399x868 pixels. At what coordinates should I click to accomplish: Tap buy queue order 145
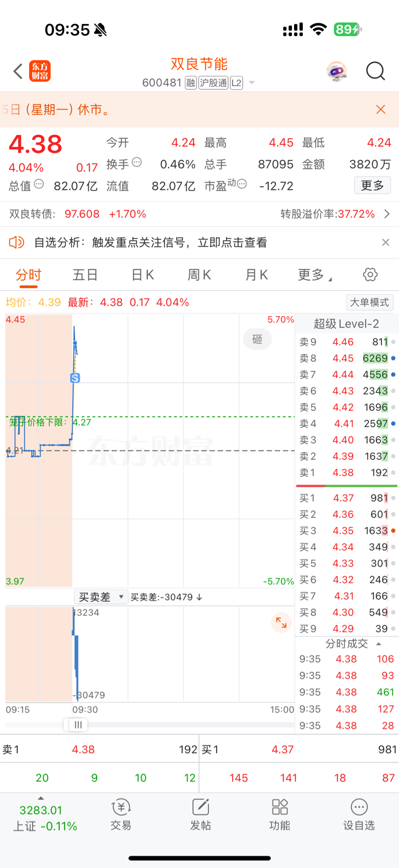(238, 778)
